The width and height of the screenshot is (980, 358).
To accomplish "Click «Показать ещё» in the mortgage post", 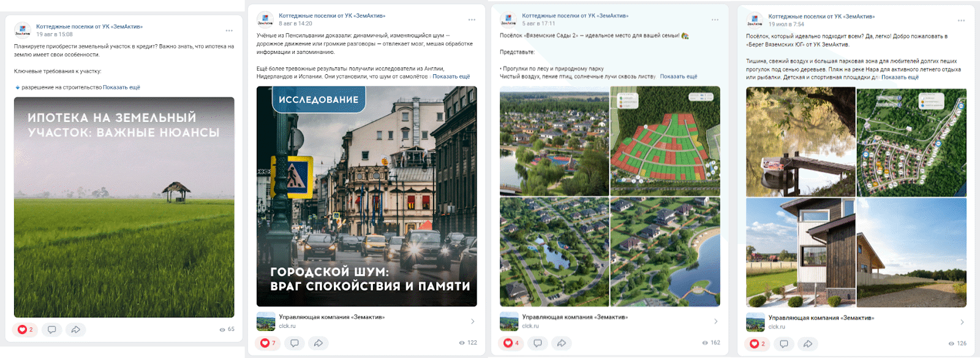I will point(121,88).
